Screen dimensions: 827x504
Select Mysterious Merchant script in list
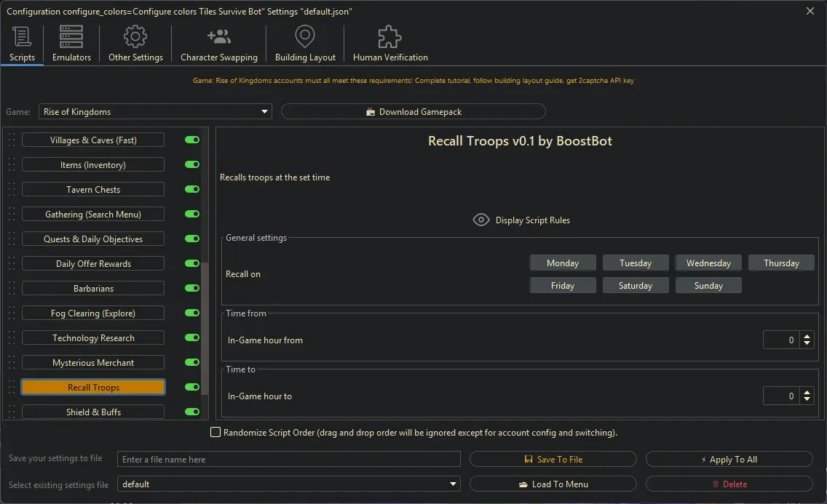tap(93, 363)
